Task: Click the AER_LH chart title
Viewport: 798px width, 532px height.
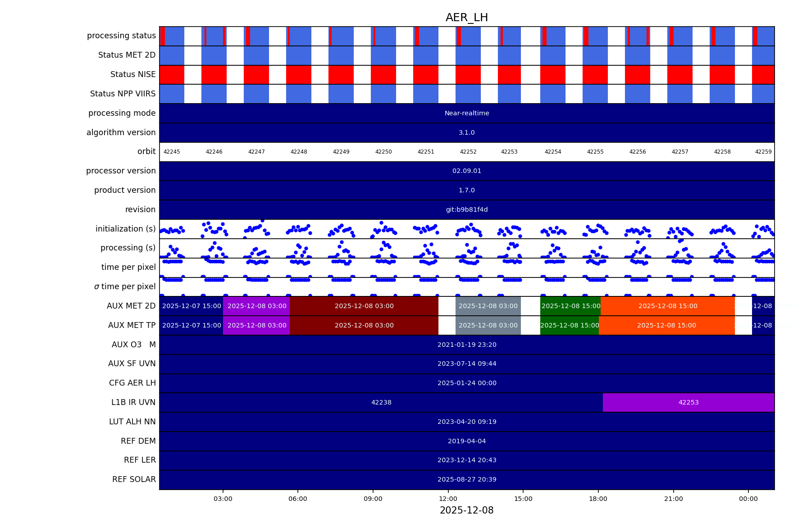Action: (x=466, y=18)
